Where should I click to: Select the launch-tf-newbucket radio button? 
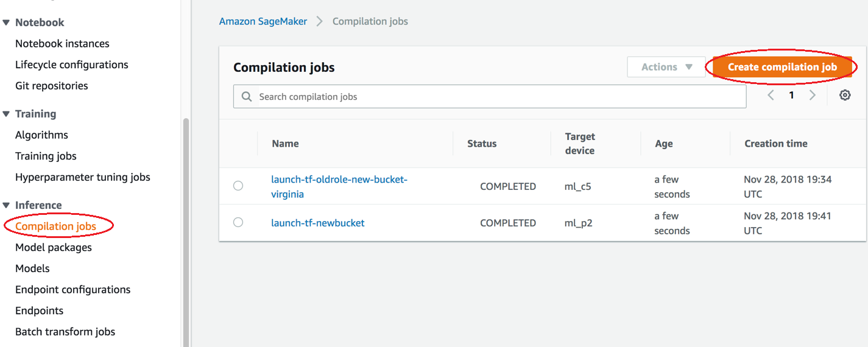click(x=238, y=223)
